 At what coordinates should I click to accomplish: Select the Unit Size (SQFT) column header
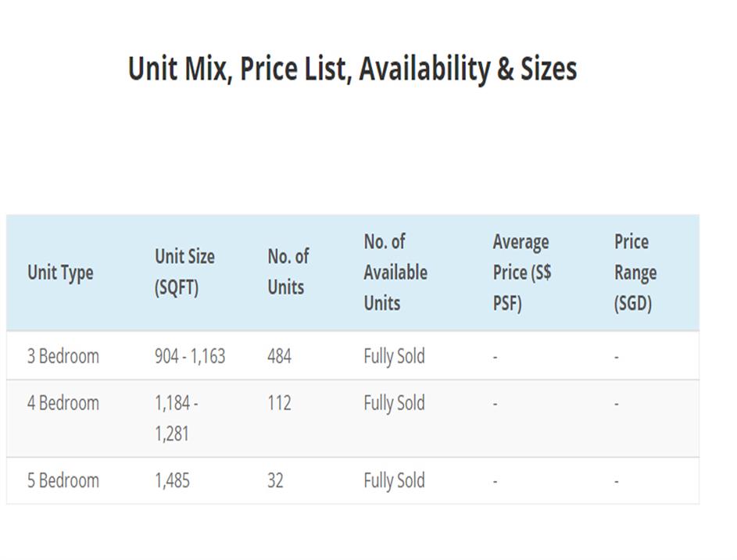[x=184, y=272]
